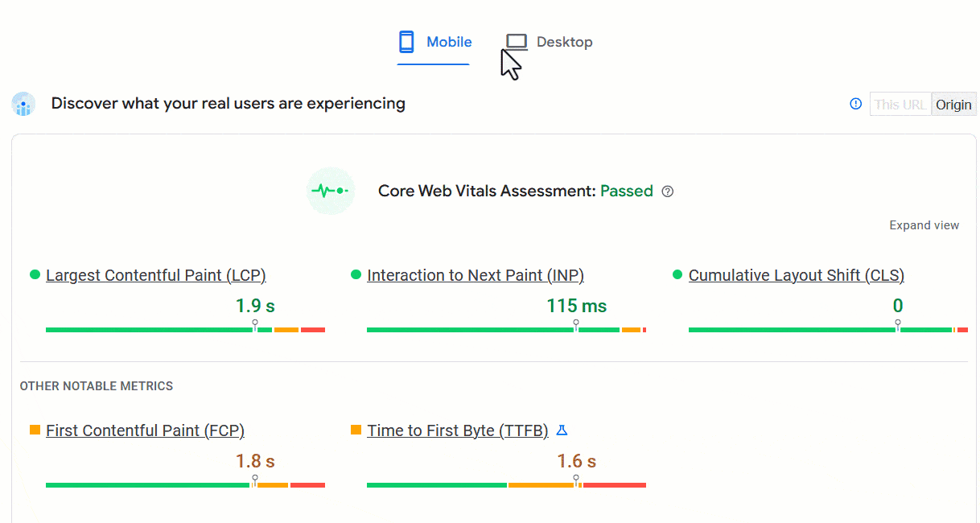Open Largest Contentful Paint (LCP) link
This screenshot has height=523, width=980.
(156, 275)
